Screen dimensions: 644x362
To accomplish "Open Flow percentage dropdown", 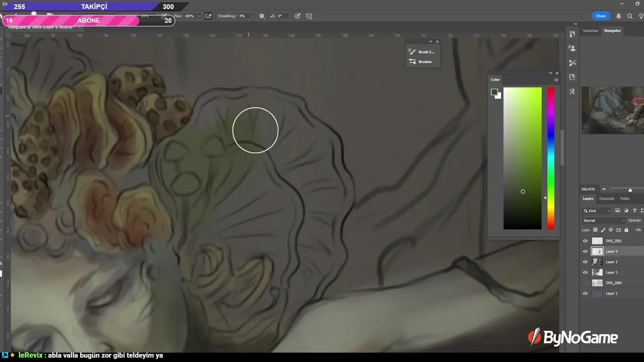I will point(199,16).
